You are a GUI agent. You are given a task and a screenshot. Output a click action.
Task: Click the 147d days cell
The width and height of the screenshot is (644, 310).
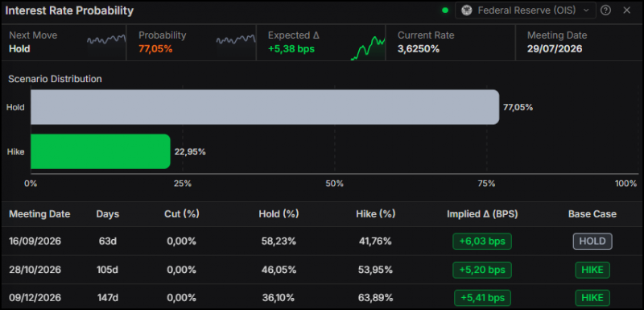(108, 297)
